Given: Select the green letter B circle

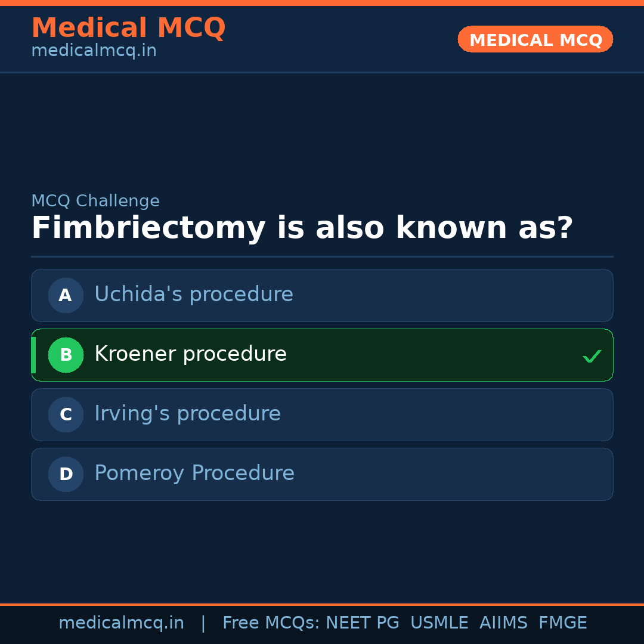Looking at the screenshot, I should 66,355.
